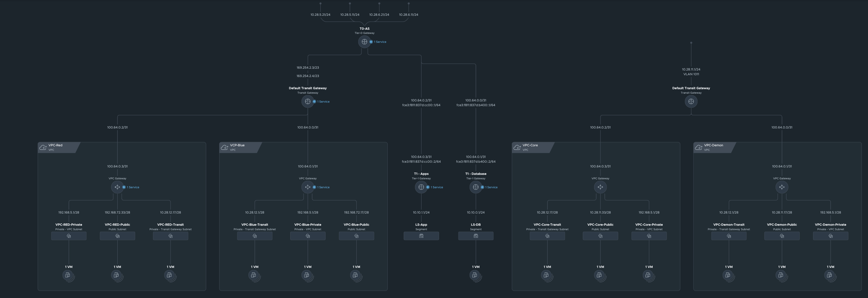Click the VM icon under VPC-RED-Private
Image resolution: width=868 pixels, height=298 pixels.
(68, 275)
